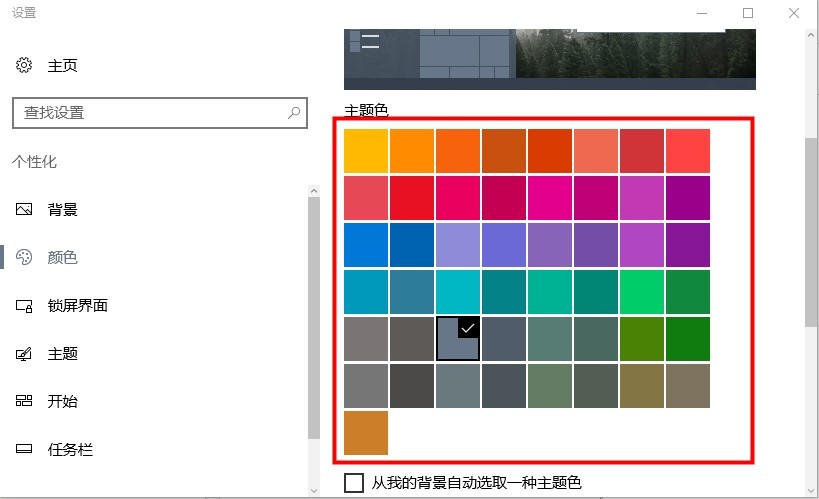Select the dark navy blue swatch in third row

[412, 245]
